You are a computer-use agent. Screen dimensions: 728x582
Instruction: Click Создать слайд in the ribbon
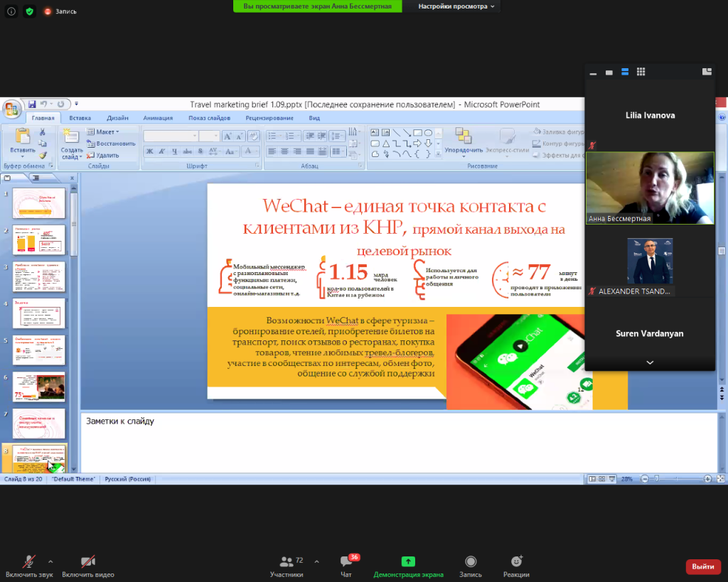tap(72, 144)
